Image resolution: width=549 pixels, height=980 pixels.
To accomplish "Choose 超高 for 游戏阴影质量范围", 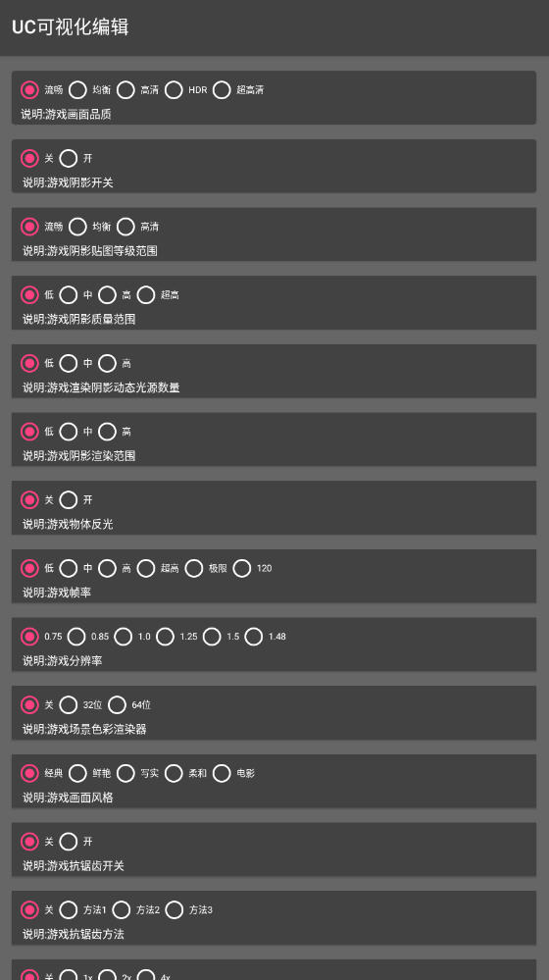I will 146,294.
